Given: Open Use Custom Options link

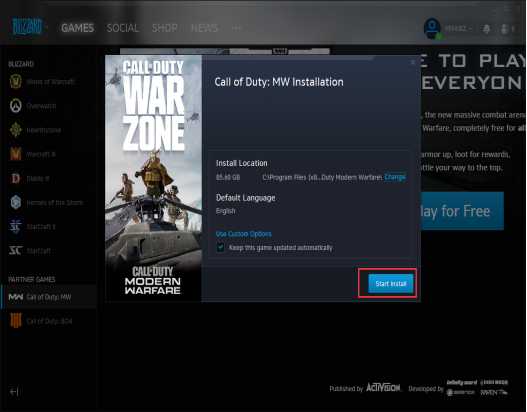Looking at the screenshot, I should point(244,234).
